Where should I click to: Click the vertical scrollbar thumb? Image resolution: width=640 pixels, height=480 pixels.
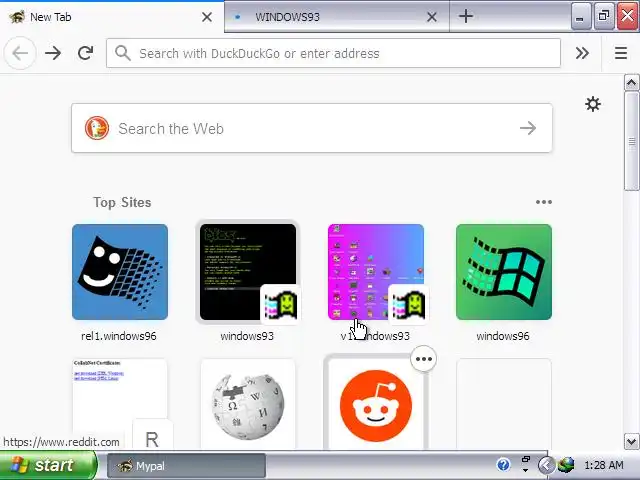(x=631, y=141)
